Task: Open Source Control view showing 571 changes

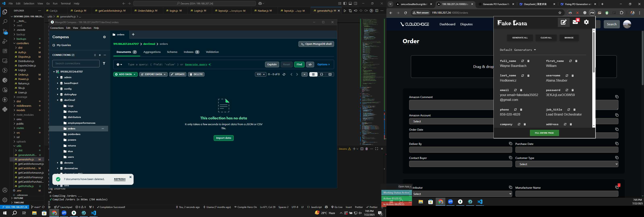Action: point(5,32)
